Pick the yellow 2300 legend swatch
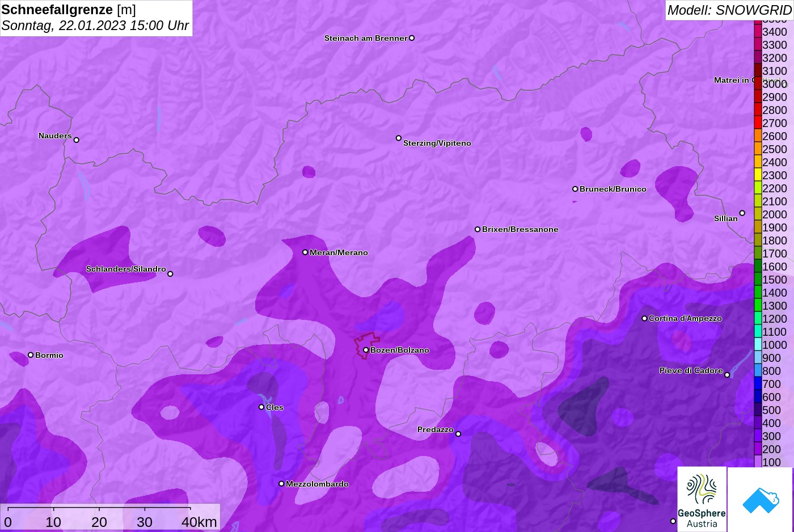Image resolution: width=794 pixels, height=532 pixels. tap(758, 175)
